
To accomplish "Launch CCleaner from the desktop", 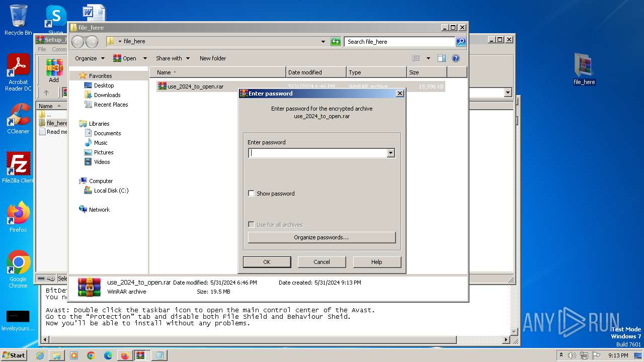I will (18, 119).
